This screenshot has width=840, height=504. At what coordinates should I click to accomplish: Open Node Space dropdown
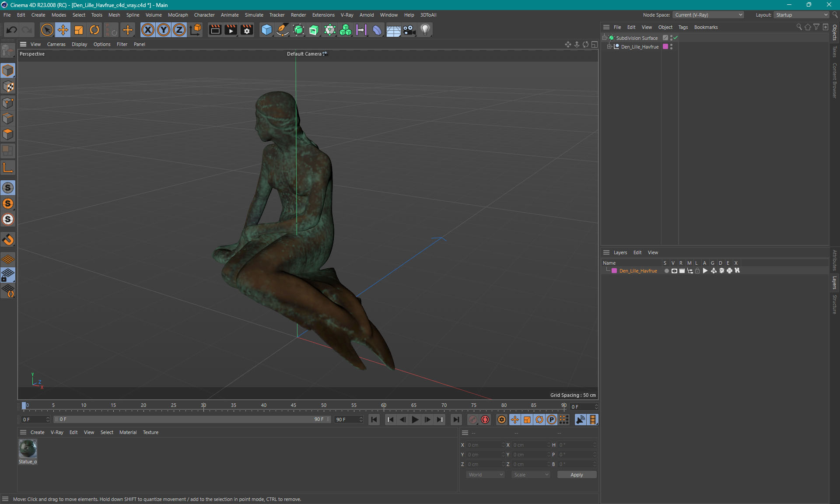click(x=708, y=15)
